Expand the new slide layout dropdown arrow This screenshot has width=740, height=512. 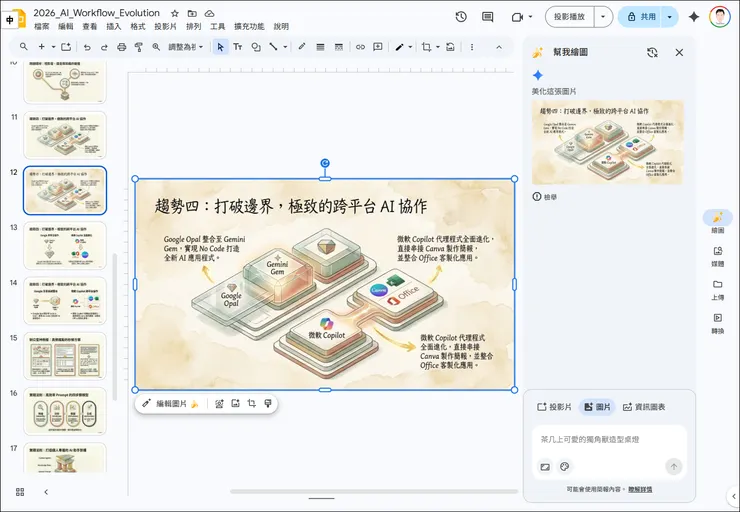(53, 47)
